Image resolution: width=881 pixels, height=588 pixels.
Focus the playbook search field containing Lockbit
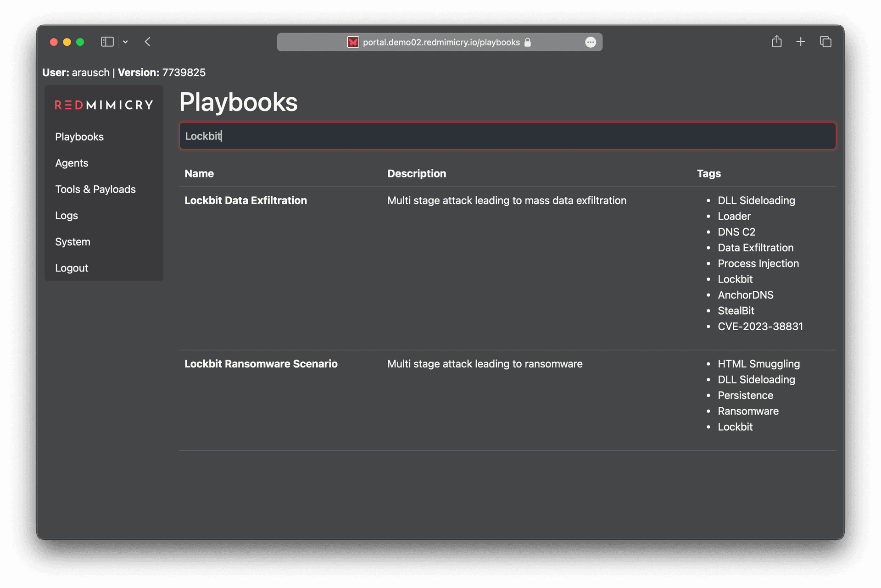507,136
